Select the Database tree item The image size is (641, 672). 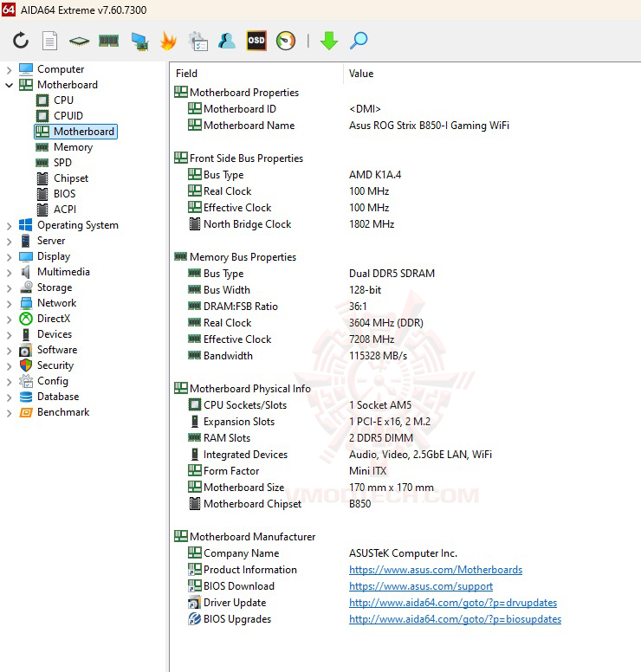point(58,397)
